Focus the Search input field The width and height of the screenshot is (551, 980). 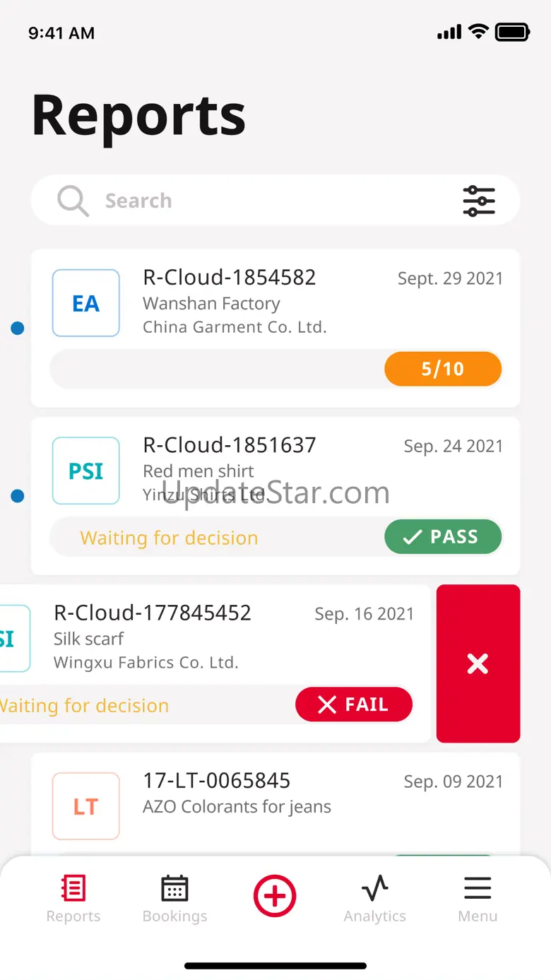(x=275, y=201)
